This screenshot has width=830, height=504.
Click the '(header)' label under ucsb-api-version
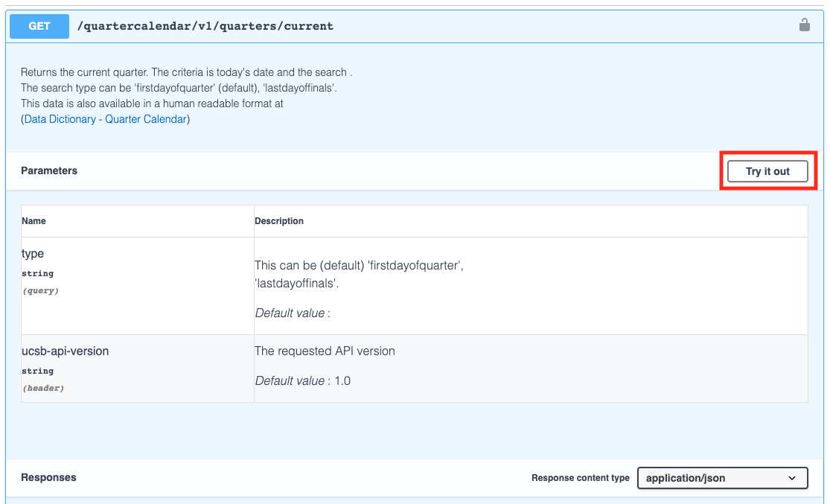(42, 388)
